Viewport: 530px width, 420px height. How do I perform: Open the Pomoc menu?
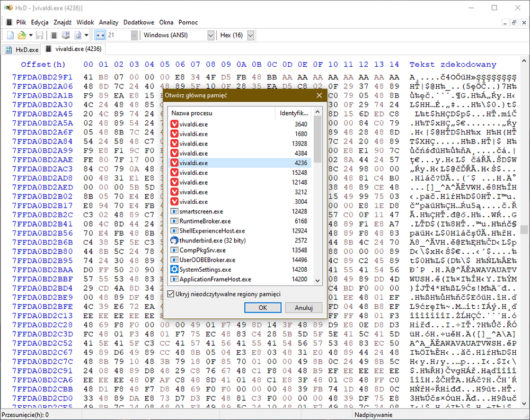[188, 22]
